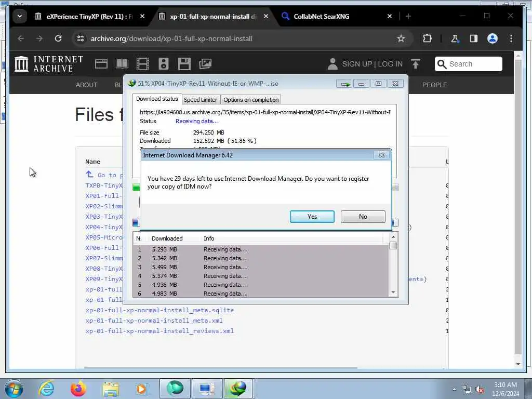View site information icon in address bar
Image resolution: width=532 pixels, height=399 pixels.
pos(81,38)
